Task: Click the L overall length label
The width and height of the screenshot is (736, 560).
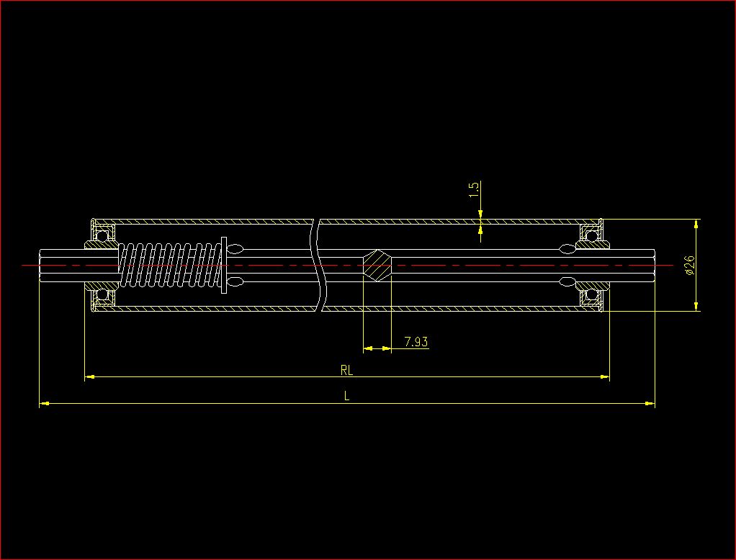Action: 346,396
